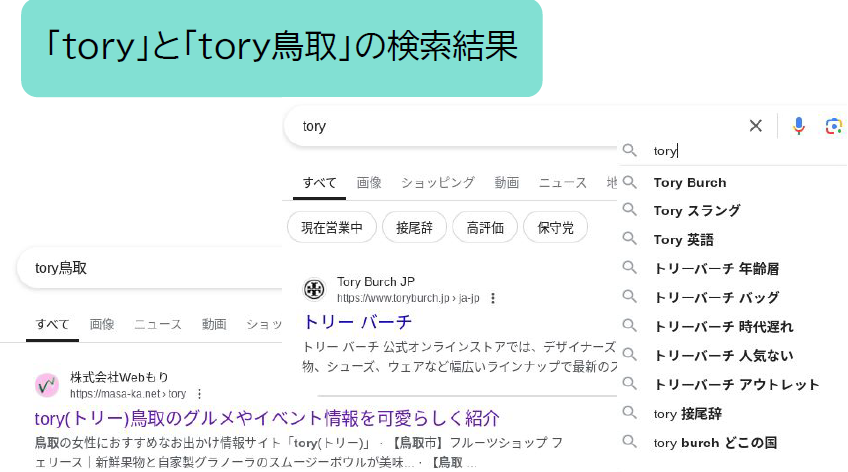The height and width of the screenshot is (472, 848).
Task: Select the tory 接尾辞 suggestion
Action: (687, 414)
